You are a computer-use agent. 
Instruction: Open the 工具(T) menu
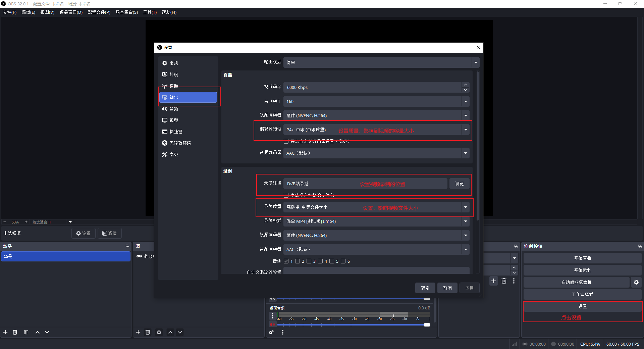pos(150,12)
